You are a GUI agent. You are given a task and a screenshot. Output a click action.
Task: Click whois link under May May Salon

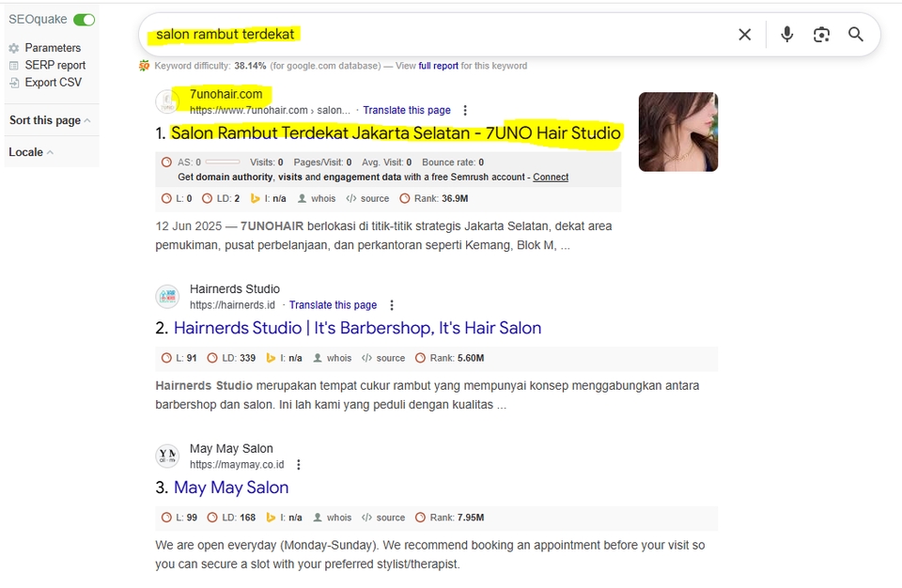pyautogui.click(x=338, y=518)
